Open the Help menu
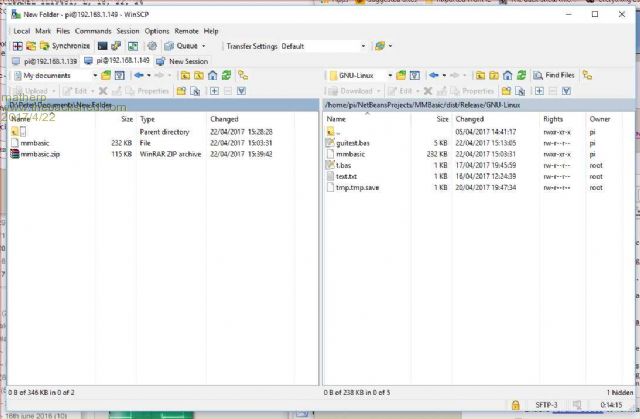 tap(211, 31)
